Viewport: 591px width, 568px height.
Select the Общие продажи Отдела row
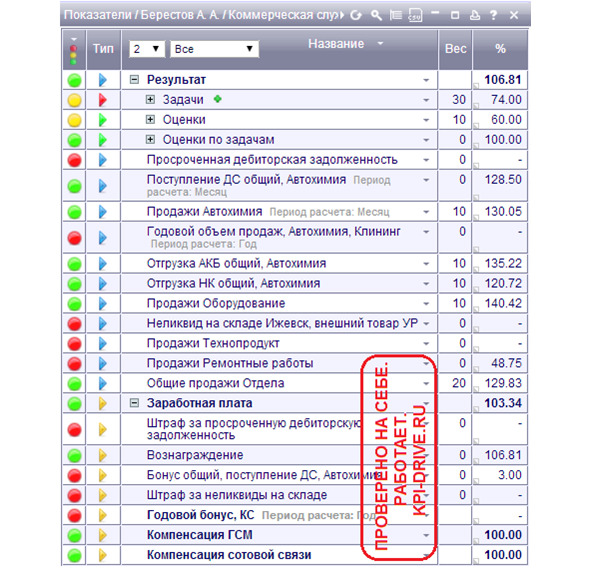click(295, 383)
